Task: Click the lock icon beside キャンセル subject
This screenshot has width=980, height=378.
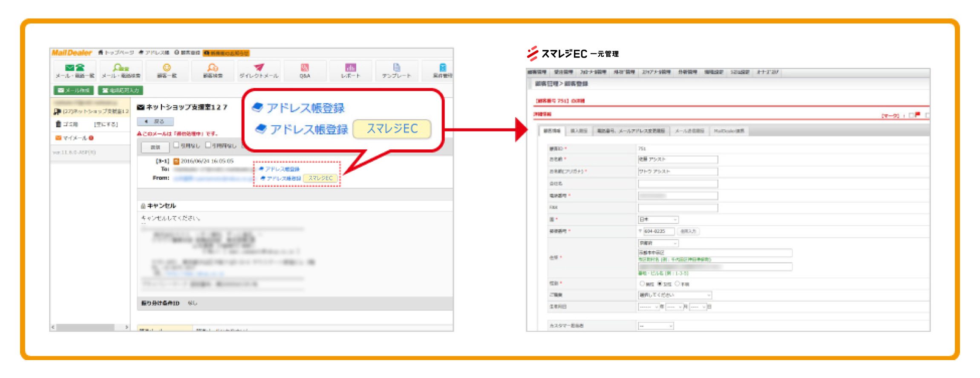Action: click(143, 206)
